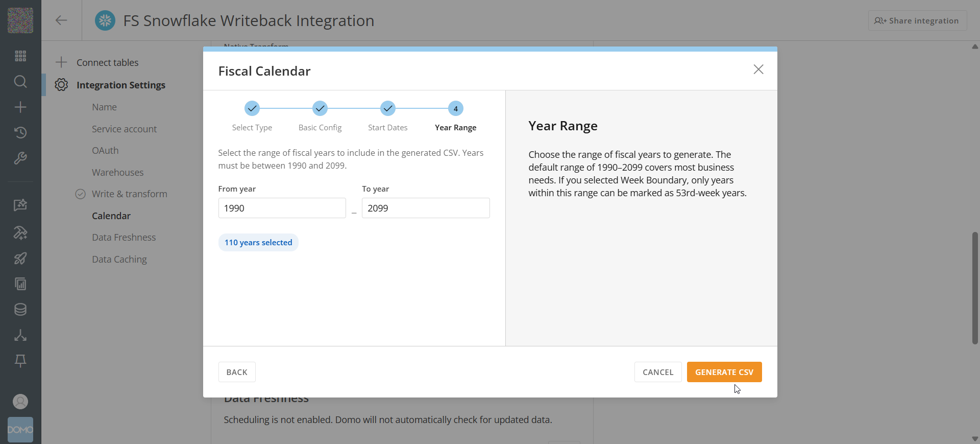This screenshot has height=444, width=980.
Task: Click the Write & transform check circle icon
Action: point(80,194)
